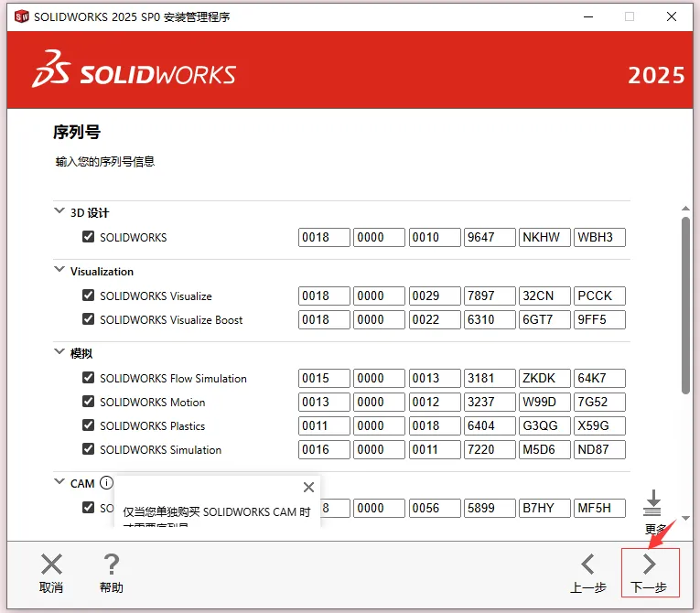Screen dimensions: 700x613
Task: Click Flow Simulation field containing 64K7
Action: coord(599,378)
